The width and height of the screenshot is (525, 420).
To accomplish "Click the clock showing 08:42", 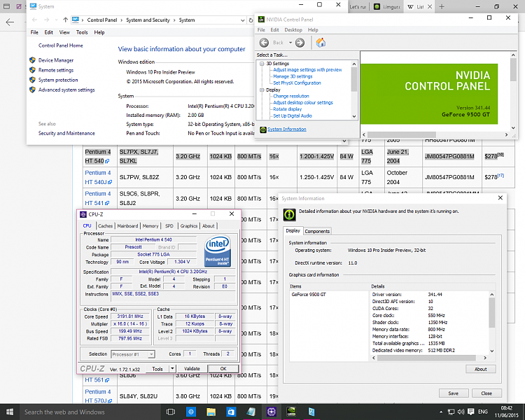I will [507, 408].
